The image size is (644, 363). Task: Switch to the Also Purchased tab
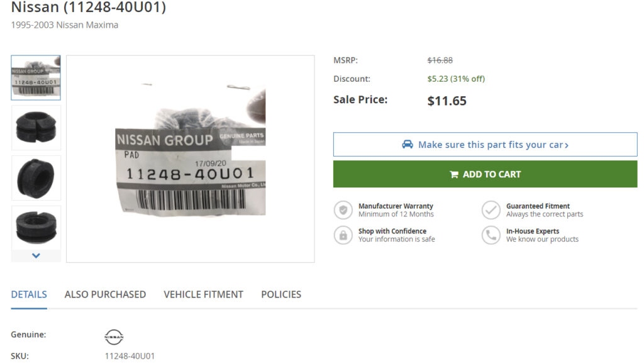coord(105,294)
